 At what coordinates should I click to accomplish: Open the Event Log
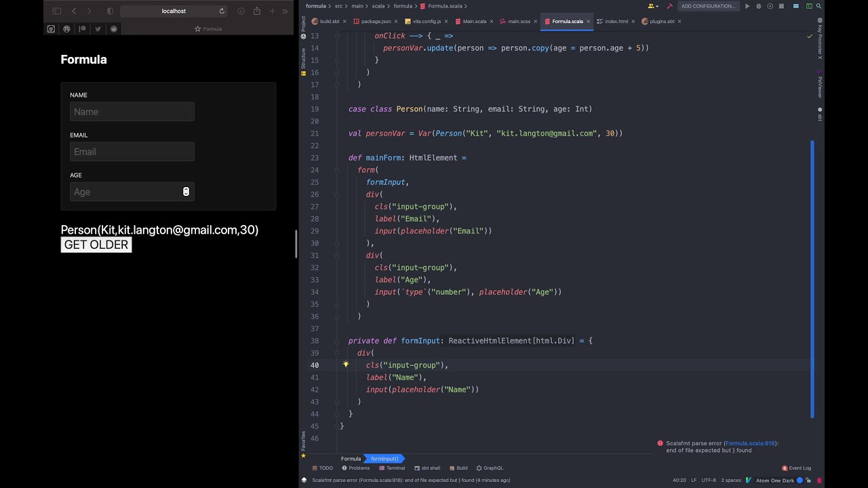pos(796,468)
